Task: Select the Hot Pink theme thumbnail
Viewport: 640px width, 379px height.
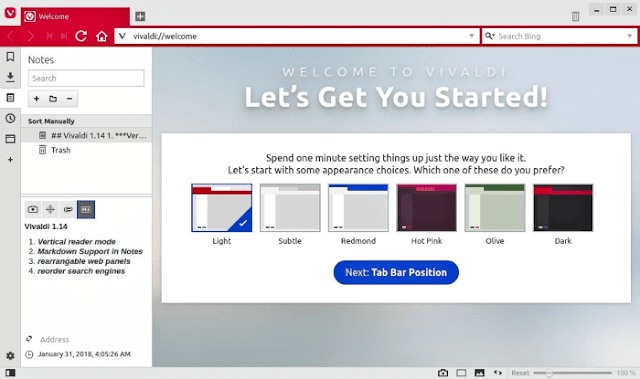Action: (x=426, y=208)
